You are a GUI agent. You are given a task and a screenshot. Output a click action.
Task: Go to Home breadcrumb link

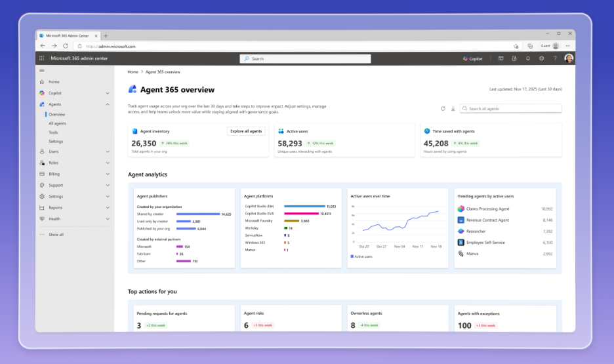click(133, 71)
